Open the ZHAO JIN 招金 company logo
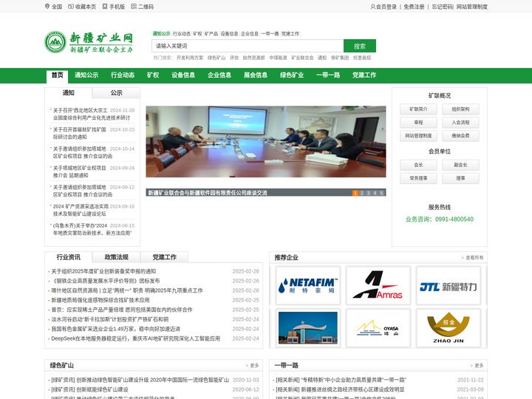The height and width of the screenshot is (399, 532). (449, 328)
